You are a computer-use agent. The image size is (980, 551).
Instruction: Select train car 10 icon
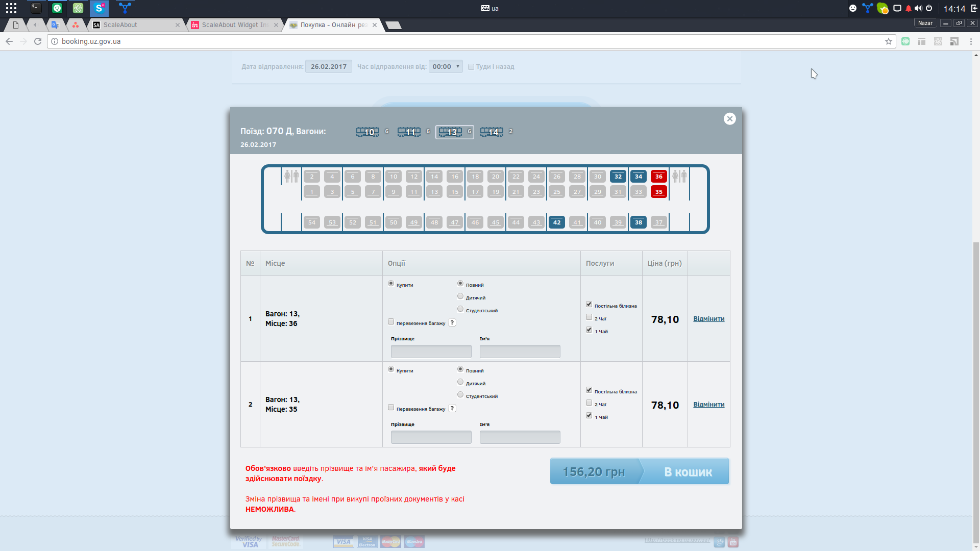368,132
